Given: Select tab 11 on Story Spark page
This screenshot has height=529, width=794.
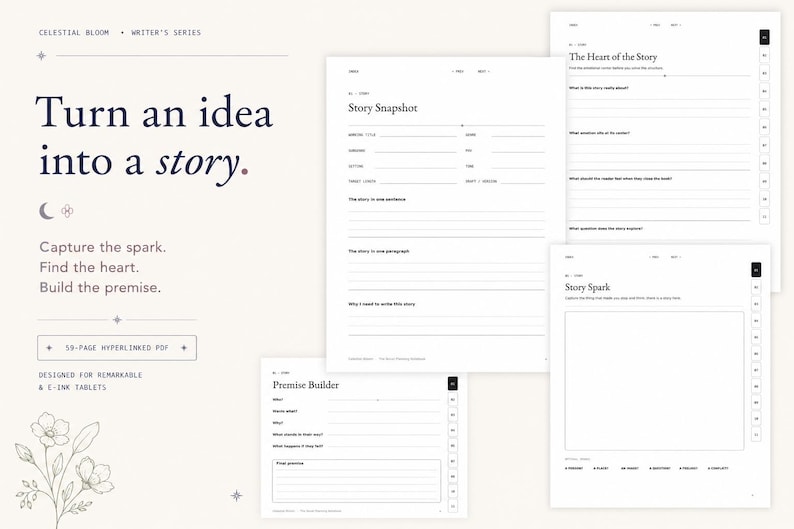Looking at the screenshot, I should point(756,435).
